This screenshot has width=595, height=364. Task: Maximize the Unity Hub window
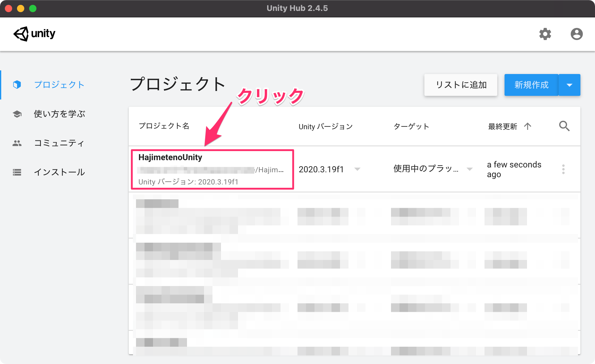[33, 8]
